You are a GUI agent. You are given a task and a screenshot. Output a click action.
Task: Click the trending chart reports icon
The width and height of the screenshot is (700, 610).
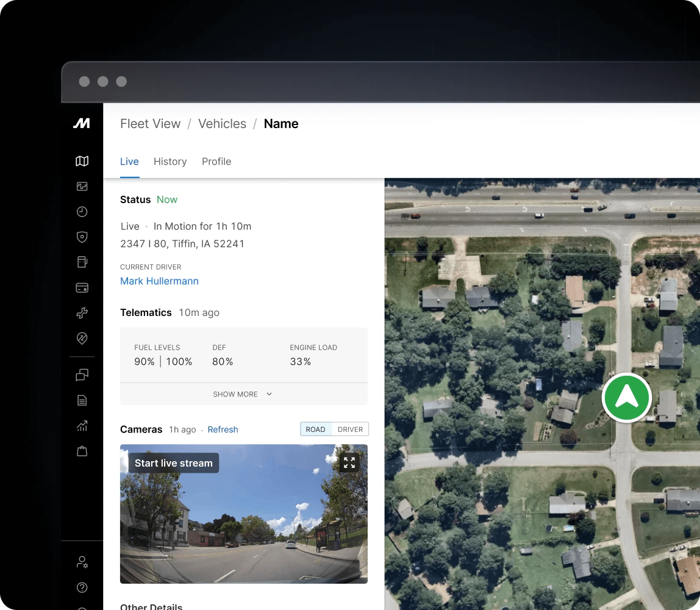pos(82,426)
